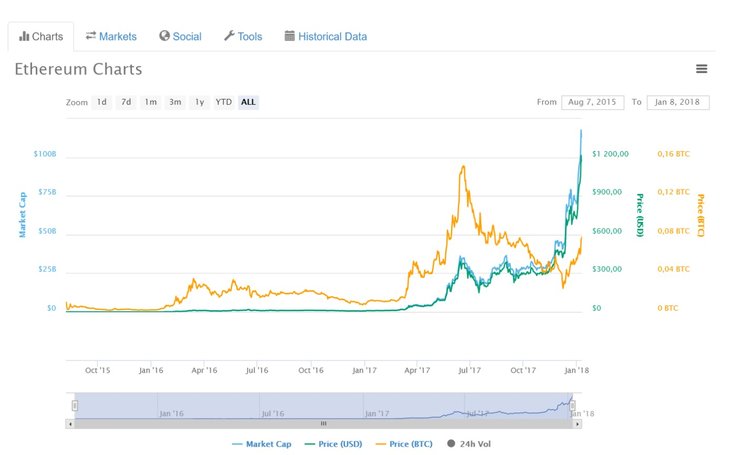
Task: Click the Tools wrench icon
Action: tap(229, 36)
